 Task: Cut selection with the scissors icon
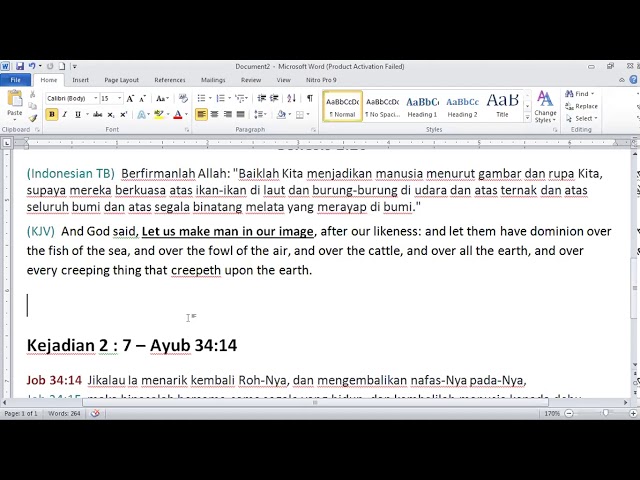click(x=33, y=94)
